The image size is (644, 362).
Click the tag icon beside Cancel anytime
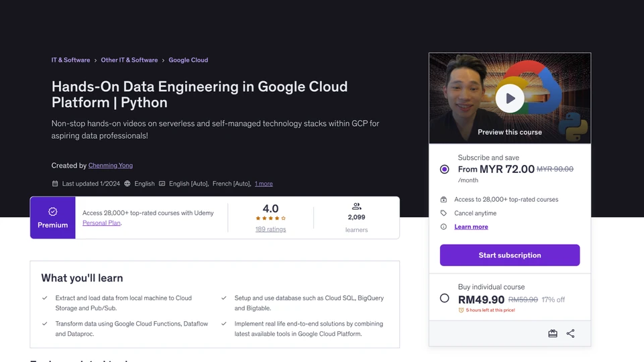pos(443,213)
